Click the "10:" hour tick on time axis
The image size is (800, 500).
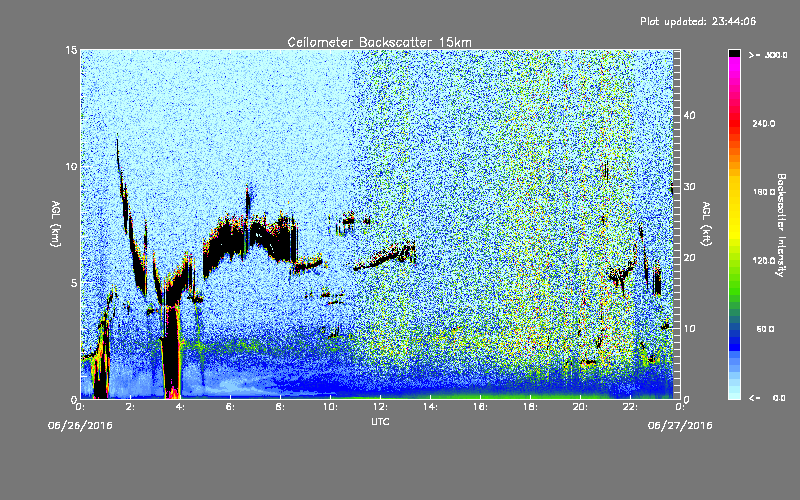click(x=331, y=407)
